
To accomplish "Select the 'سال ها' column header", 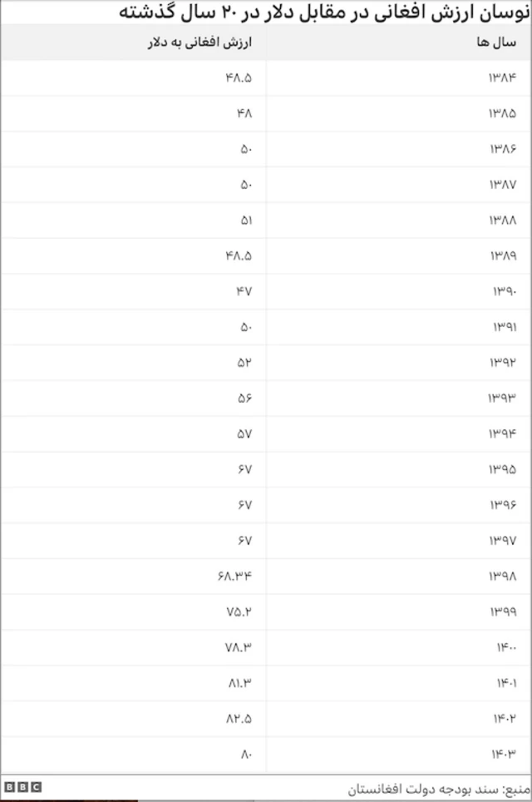I will [x=502, y=42].
